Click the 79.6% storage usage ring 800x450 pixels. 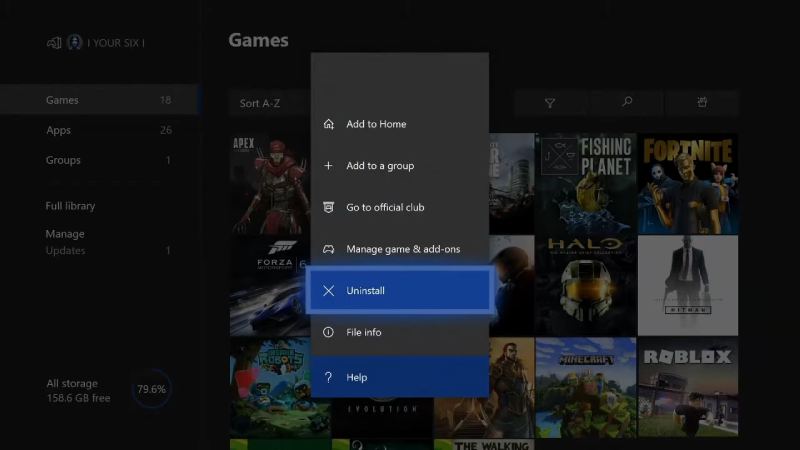(x=151, y=389)
